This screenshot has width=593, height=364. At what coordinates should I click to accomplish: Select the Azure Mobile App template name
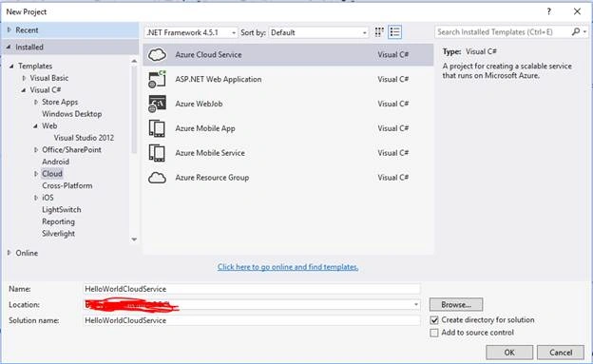coord(205,128)
